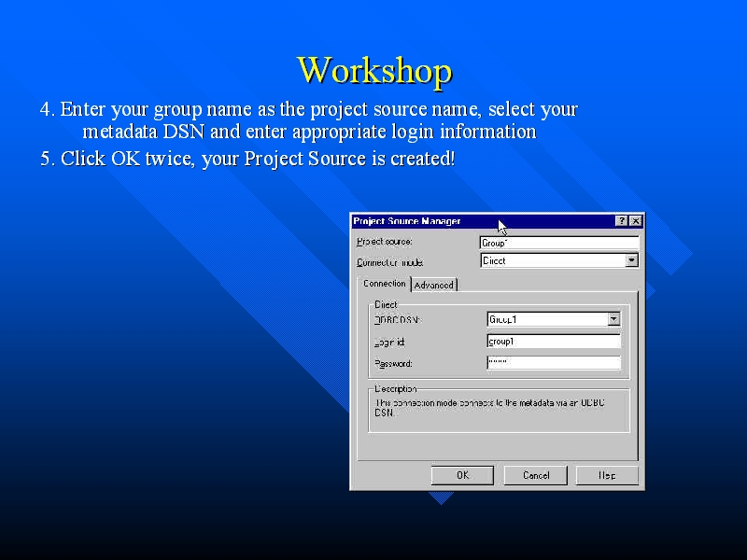Switch to the Connection tab
The width and height of the screenshot is (747, 560).
pyautogui.click(x=384, y=284)
